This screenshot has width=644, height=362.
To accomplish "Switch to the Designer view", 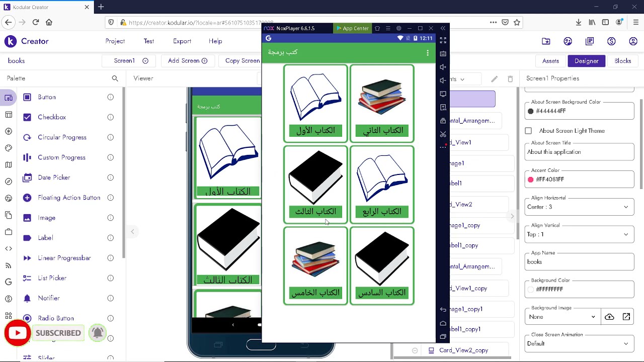I will click(587, 61).
